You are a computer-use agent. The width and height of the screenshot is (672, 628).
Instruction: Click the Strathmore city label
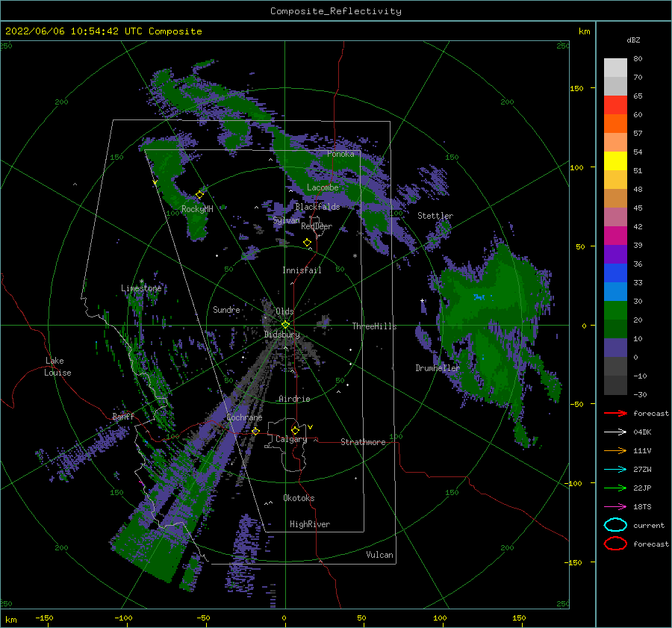click(363, 442)
